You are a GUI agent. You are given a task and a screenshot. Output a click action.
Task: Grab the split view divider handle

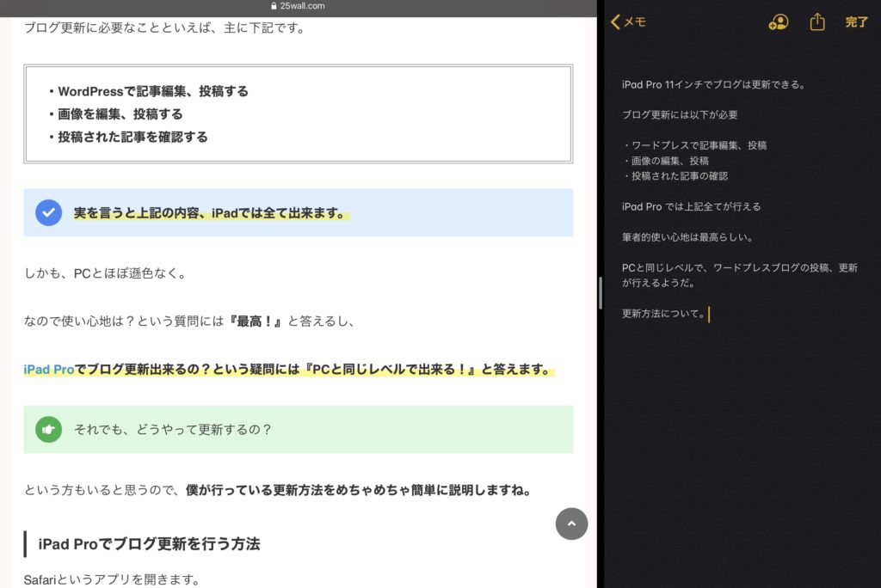pos(600,292)
